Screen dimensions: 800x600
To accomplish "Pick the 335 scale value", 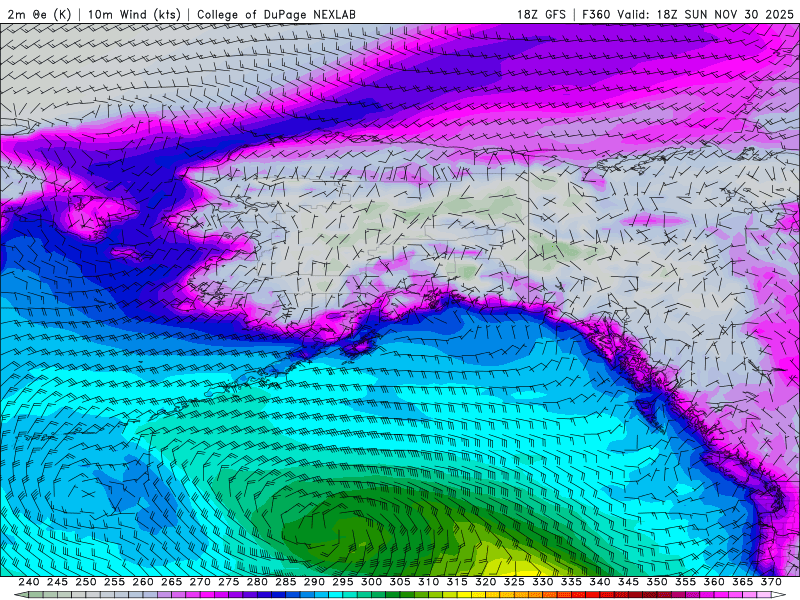I will click(x=571, y=582).
